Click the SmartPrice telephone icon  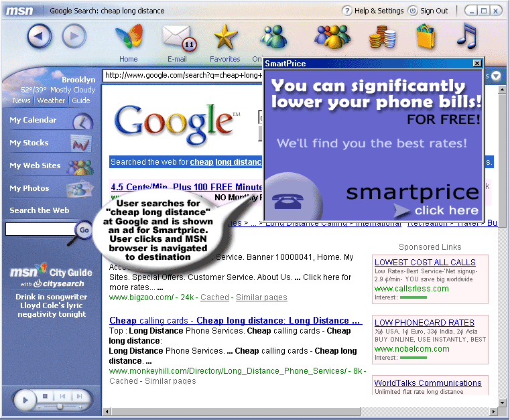pyautogui.click(x=288, y=201)
